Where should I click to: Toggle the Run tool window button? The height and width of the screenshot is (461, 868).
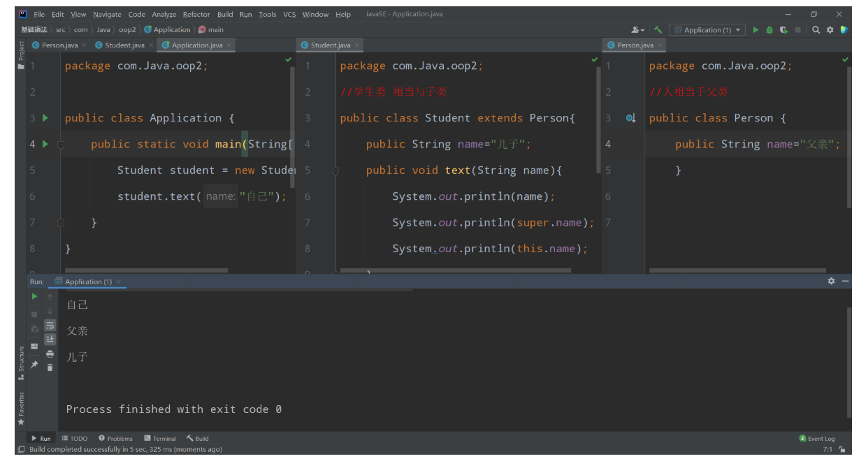click(41, 439)
